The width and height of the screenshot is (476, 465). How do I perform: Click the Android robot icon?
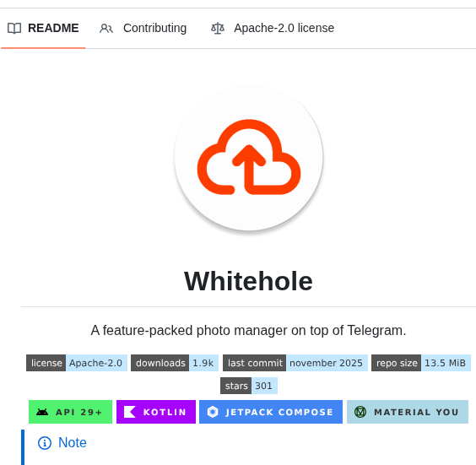42,412
